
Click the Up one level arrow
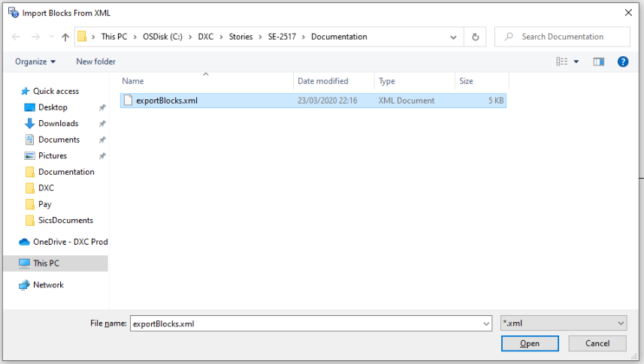pyautogui.click(x=65, y=37)
